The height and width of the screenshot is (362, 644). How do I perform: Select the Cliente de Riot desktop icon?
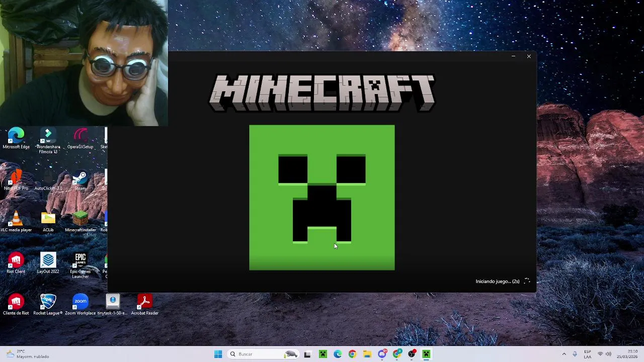pos(16,305)
